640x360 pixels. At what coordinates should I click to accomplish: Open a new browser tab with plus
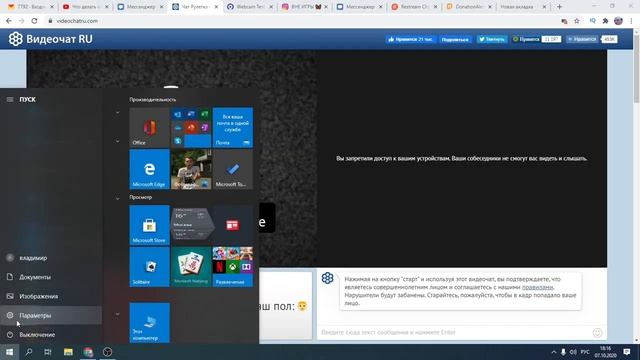point(559,7)
